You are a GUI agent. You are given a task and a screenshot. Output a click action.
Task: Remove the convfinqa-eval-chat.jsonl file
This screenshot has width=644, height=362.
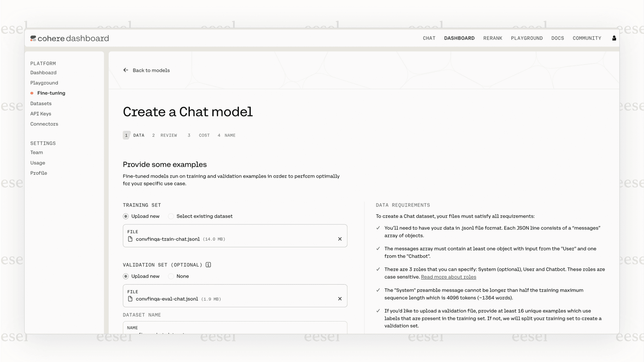coord(340,298)
